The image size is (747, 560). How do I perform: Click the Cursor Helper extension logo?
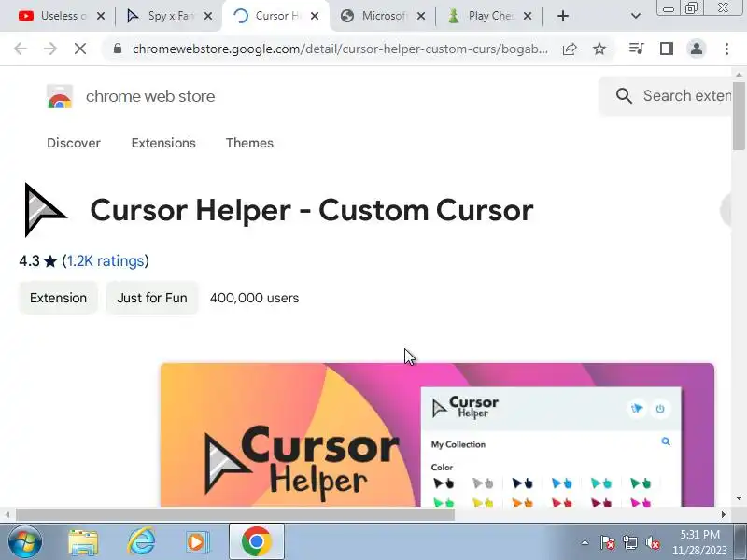(45, 210)
